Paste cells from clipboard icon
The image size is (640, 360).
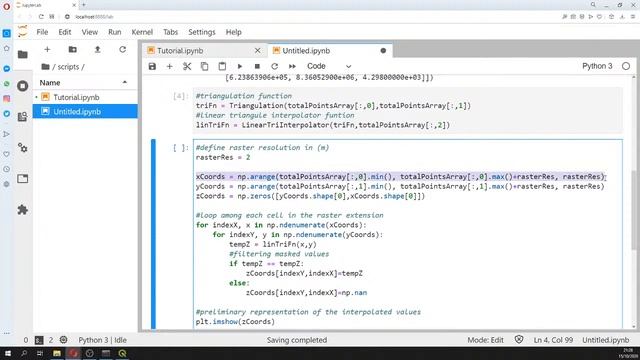pyautogui.click(x=222, y=66)
